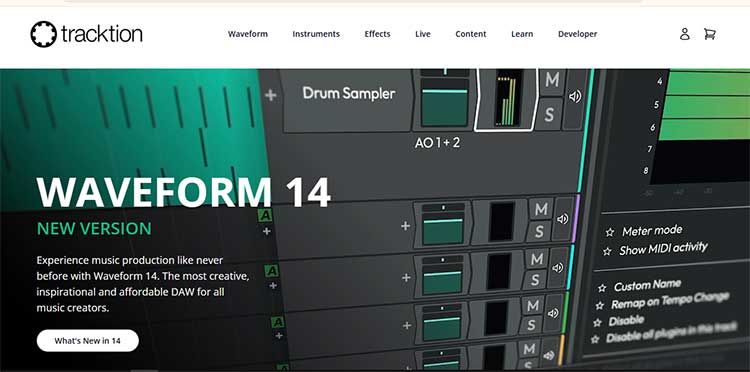Click the S solo button on Drum Sampler track
This screenshot has width=750, height=372.
tap(550, 114)
